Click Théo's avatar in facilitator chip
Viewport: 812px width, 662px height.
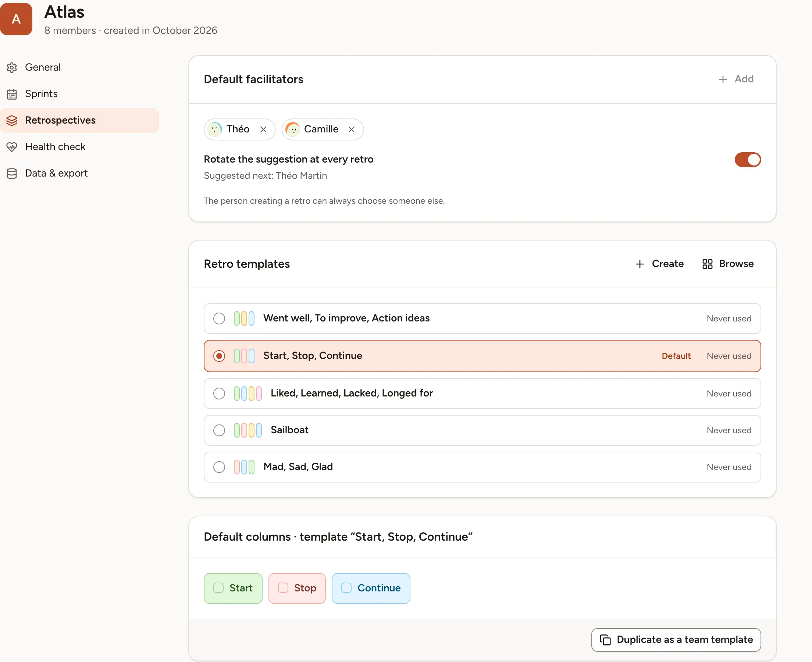click(x=215, y=129)
